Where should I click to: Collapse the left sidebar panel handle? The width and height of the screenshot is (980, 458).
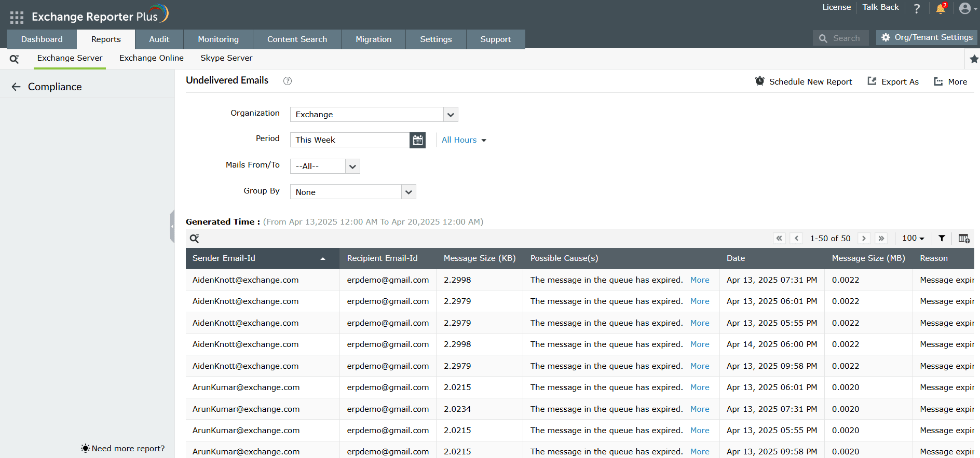click(172, 227)
